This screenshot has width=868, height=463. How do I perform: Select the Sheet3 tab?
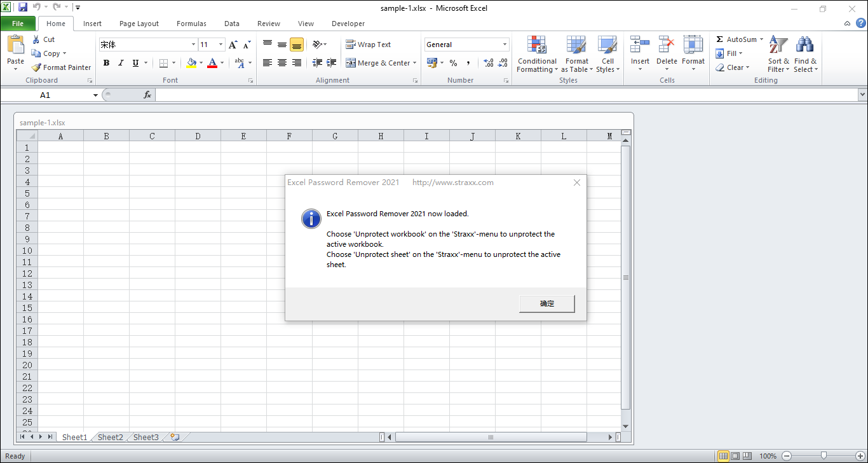(146, 437)
